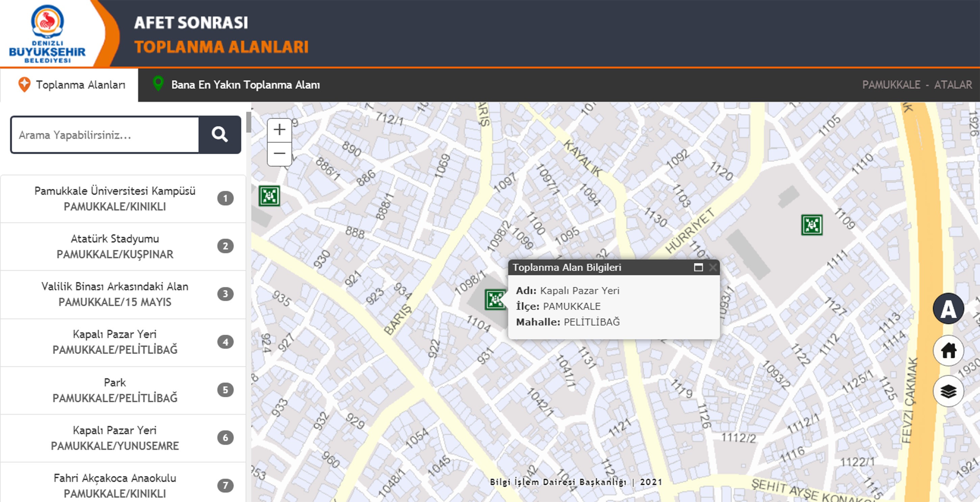Viewport: 980px width, 502px height.
Task: Click assembly marker below the zoom controls
Action: tap(269, 196)
